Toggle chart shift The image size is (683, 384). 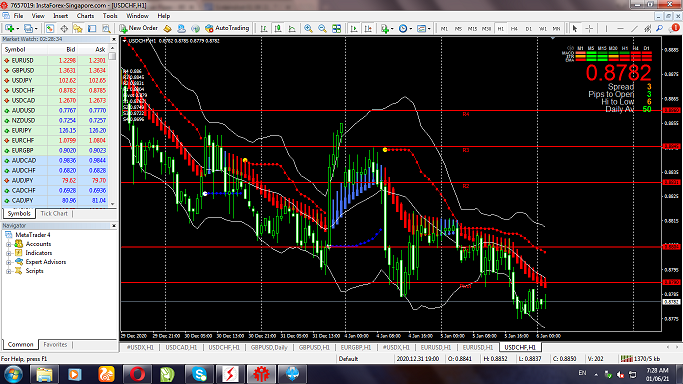click(368, 28)
